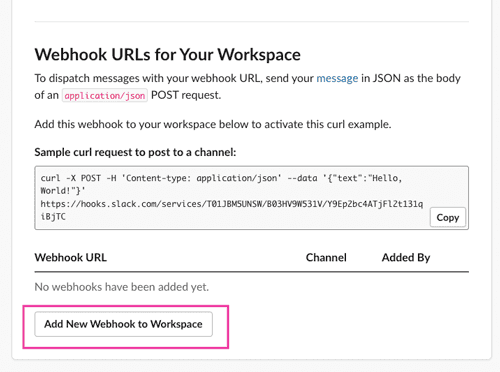Click Add New Webhook to Workspace button
The height and width of the screenshot is (372, 500).
click(123, 324)
